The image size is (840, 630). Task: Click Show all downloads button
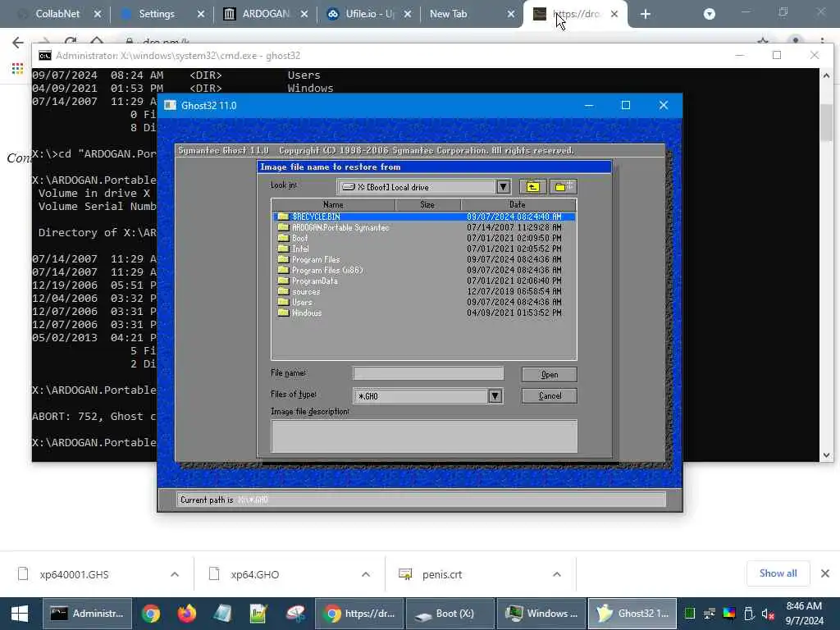(x=778, y=573)
